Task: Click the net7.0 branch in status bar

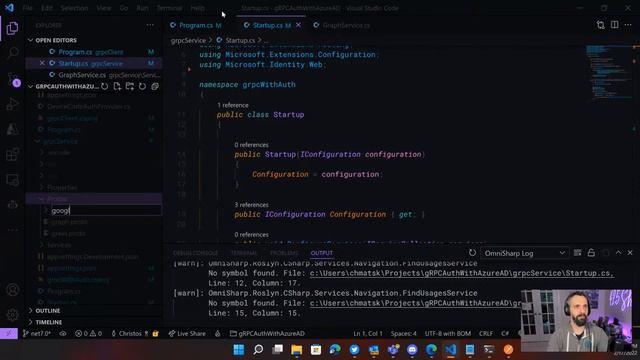Action: click(37, 333)
